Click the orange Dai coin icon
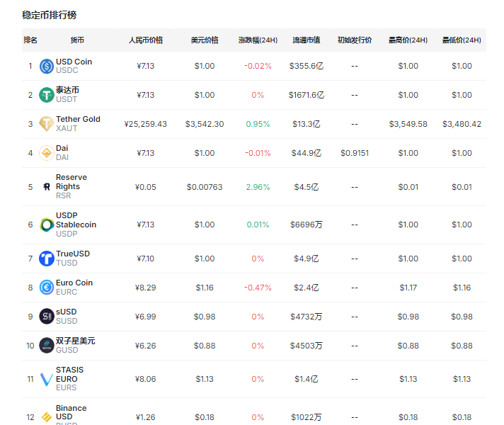This screenshot has width=504, height=425. click(47, 153)
